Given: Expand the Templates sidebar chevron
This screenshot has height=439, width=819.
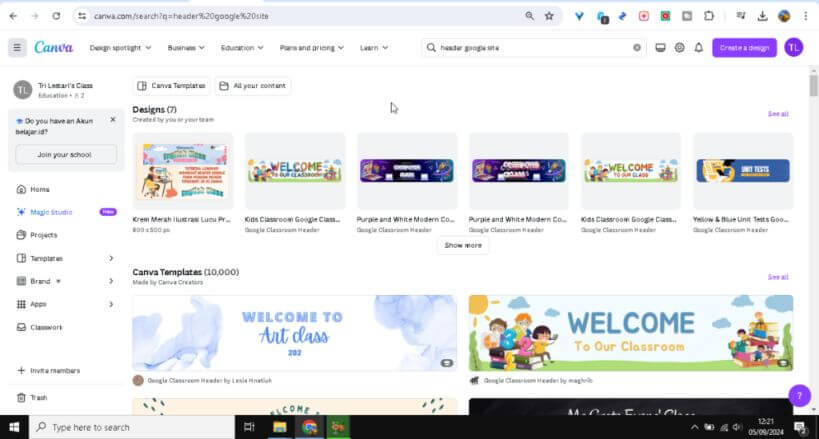Looking at the screenshot, I should (111, 258).
